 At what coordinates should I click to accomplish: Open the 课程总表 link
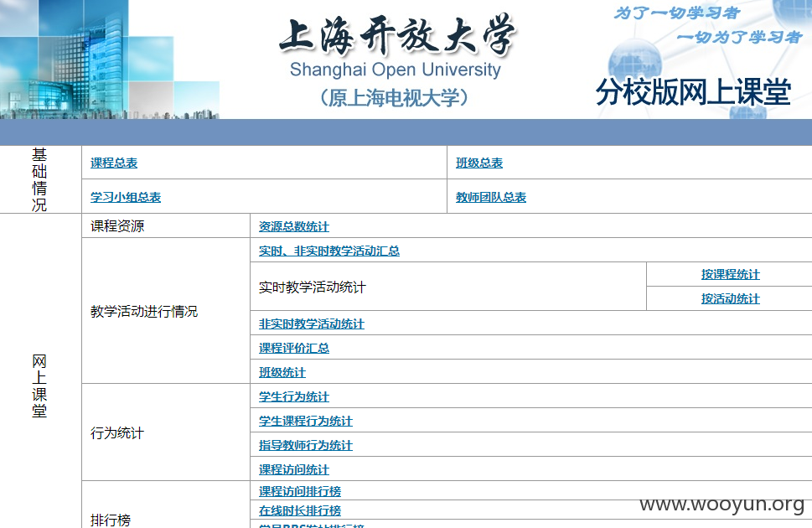(114, 163)
